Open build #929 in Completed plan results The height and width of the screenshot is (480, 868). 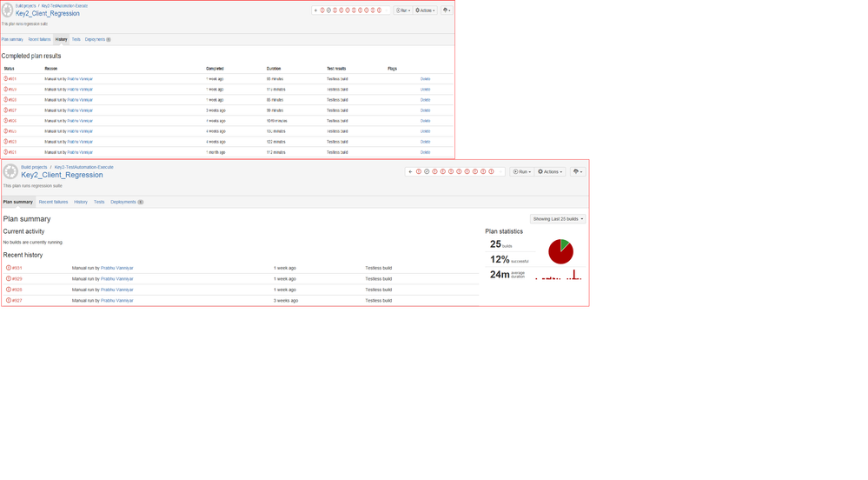[x=12, y=90]
